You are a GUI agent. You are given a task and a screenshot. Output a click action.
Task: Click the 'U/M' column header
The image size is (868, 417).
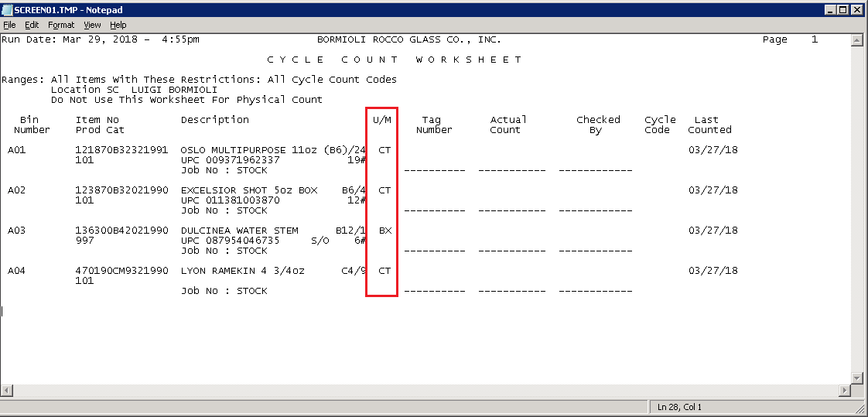click(382, 120)
